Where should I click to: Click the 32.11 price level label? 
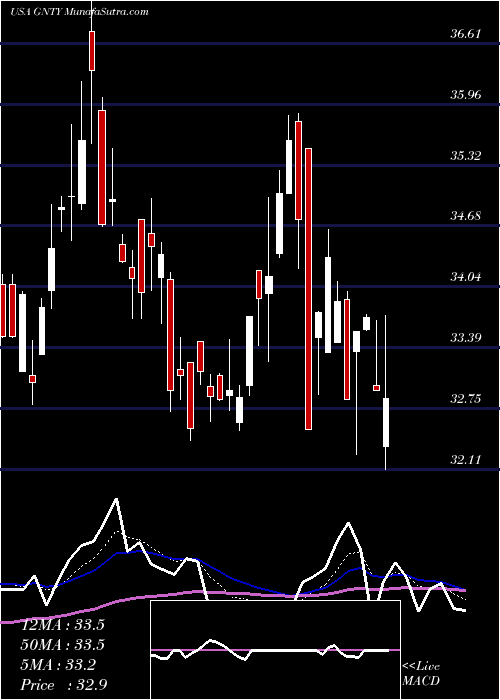(465, 459)
